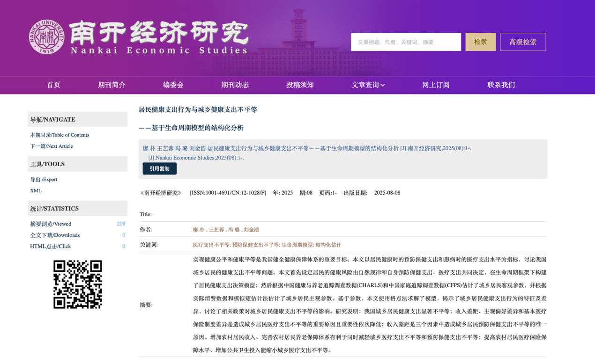The width and height of the screenshot is (595, 364).
Task: Open 高级检索 advanced search
Action: [522, 42]
